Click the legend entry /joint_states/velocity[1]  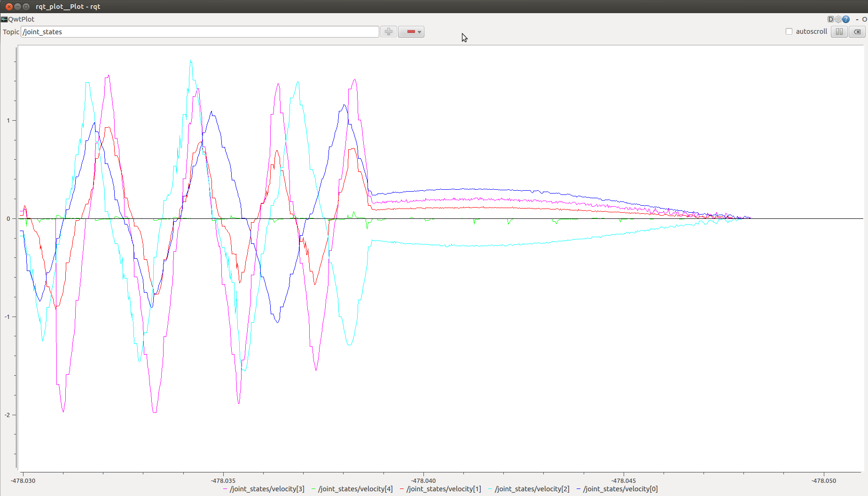click(440, 489)
